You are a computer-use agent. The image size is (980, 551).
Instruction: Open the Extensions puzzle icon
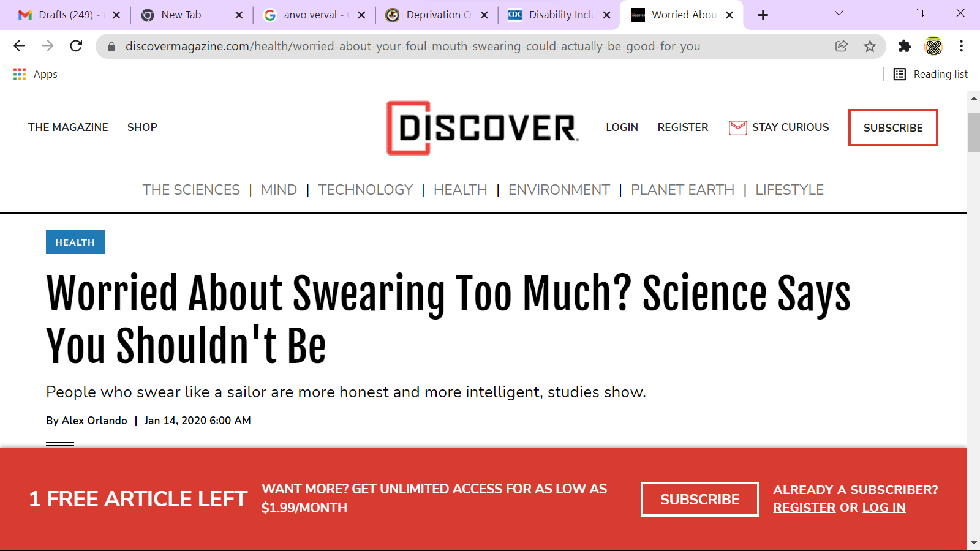pyautogui.click(x=905, y=46)
